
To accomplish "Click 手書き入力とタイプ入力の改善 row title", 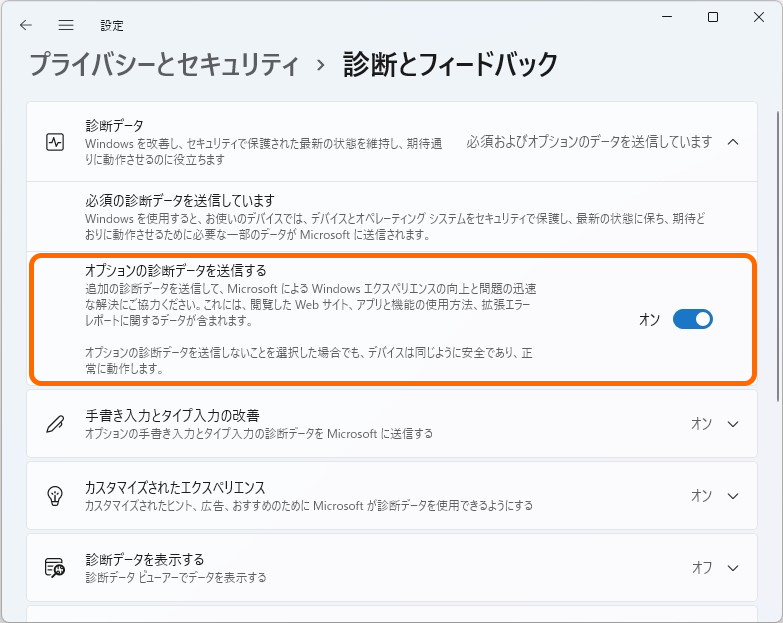I will (x=172, y=415).
